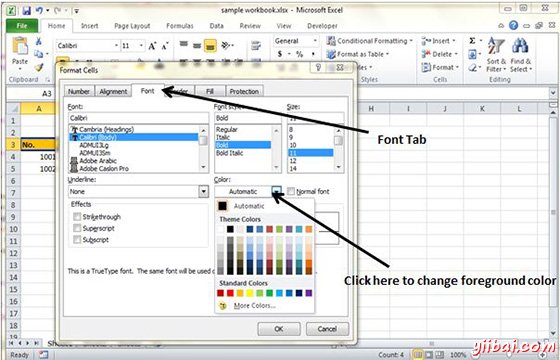Select Bold Italic font style
The width and height of the screenshot is (560, 360).
point(230,153)
